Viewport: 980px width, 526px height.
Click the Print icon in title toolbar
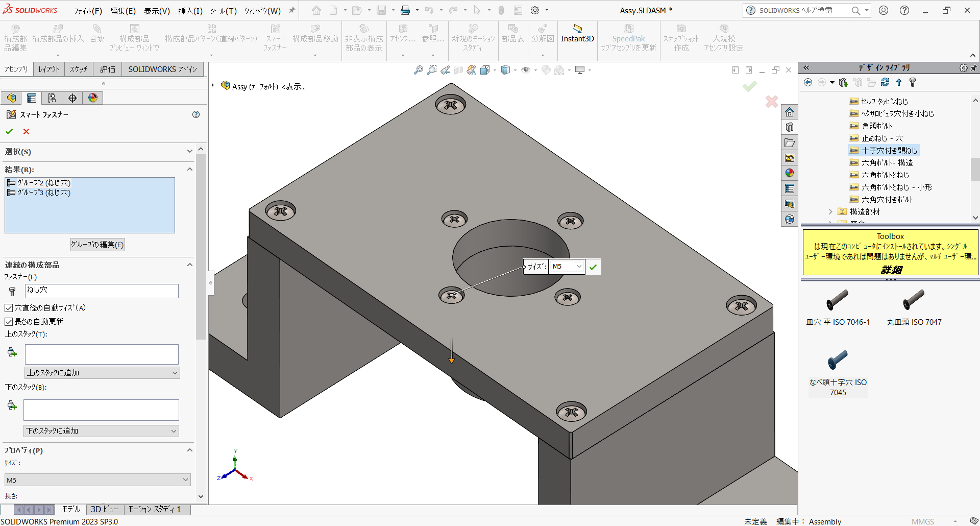click(x=405, y=10)
